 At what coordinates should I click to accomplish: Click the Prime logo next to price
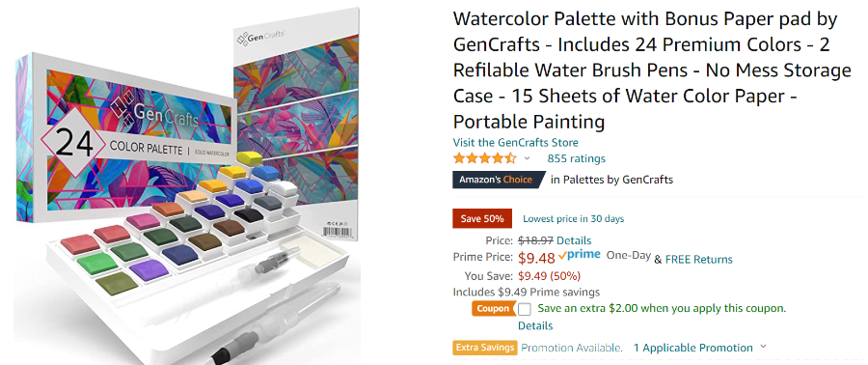pyautogui.click(x=580, y=255)
